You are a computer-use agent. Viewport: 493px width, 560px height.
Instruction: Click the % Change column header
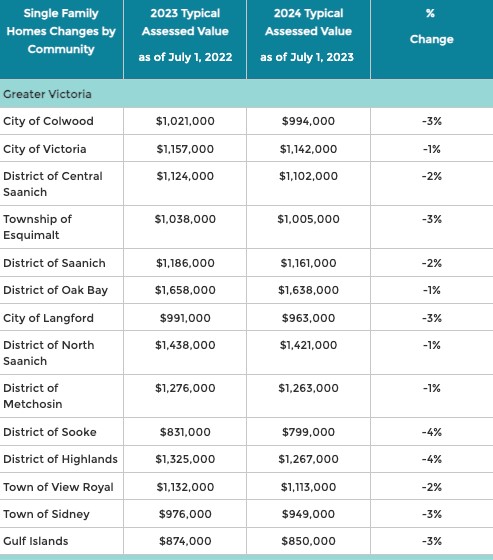pyautogui.click(x=432, y=26)
